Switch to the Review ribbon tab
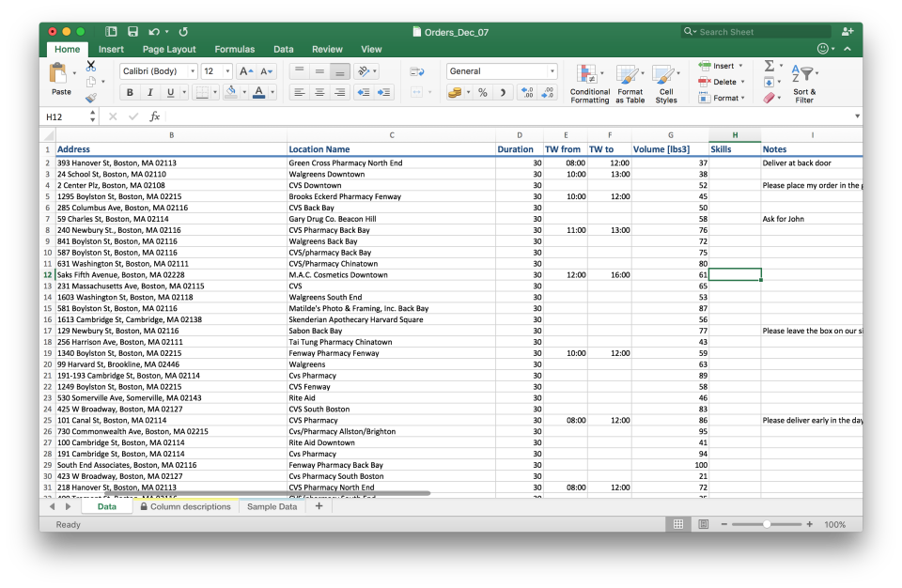 [327, 50]
